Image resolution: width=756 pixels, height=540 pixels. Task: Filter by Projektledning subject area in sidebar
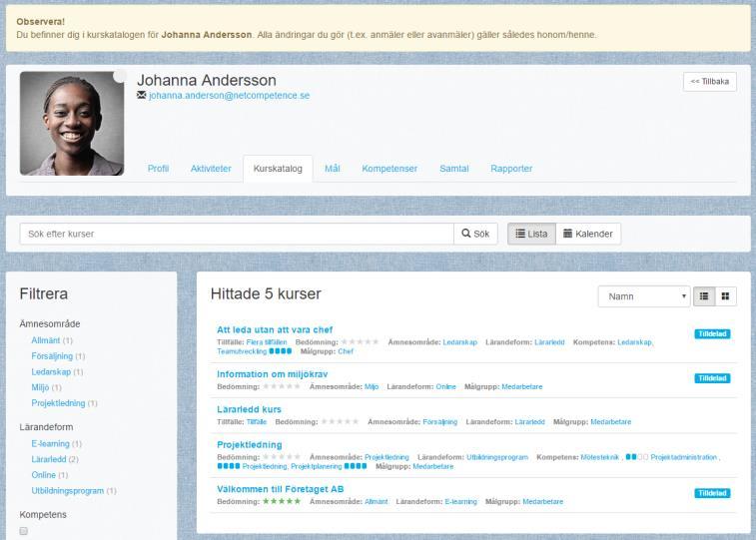click(58, 403)
